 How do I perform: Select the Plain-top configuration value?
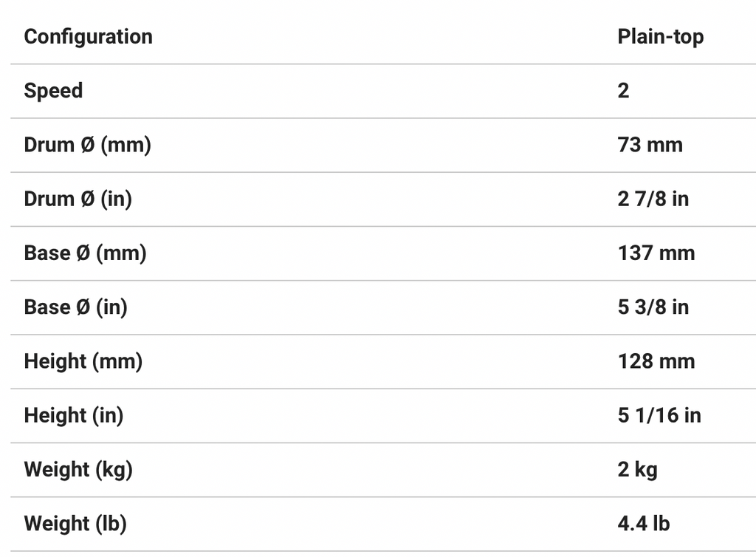pos(660,37)
